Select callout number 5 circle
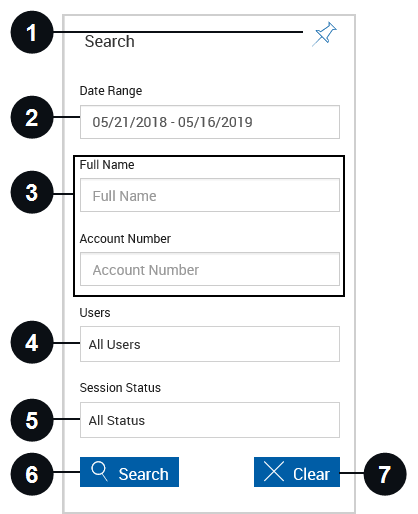Viewport: 418px width, 514px height. coord(32,420)
